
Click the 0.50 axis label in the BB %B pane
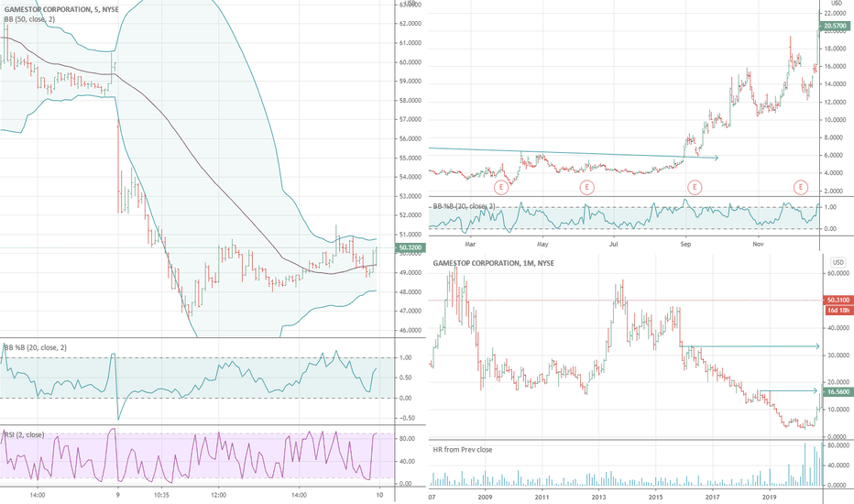[406, 378]
